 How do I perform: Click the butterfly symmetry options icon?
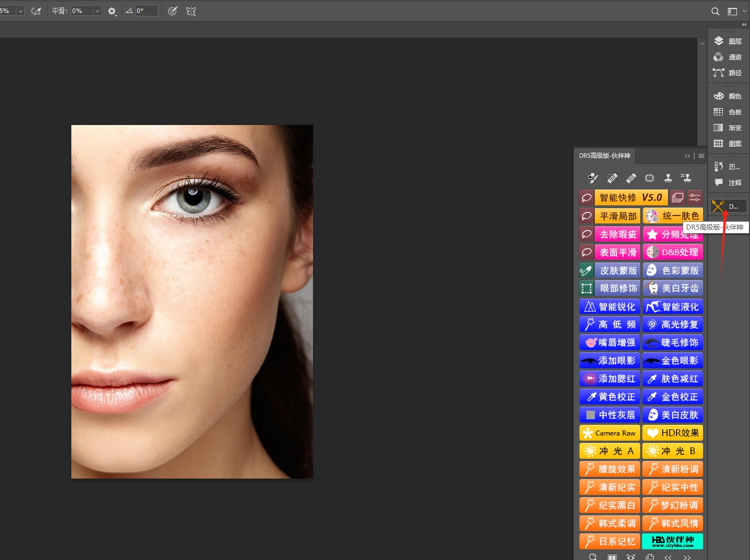point(191,11)
